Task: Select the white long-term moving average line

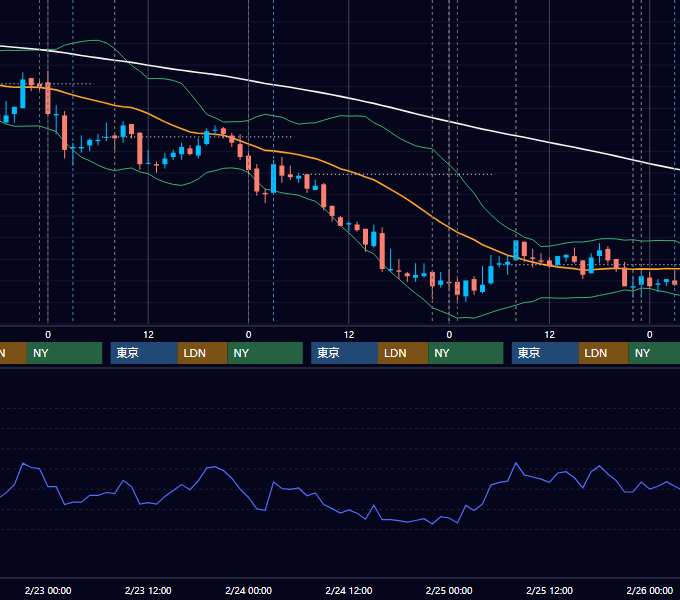Action: pyautogui.click(x=349, y=98)
